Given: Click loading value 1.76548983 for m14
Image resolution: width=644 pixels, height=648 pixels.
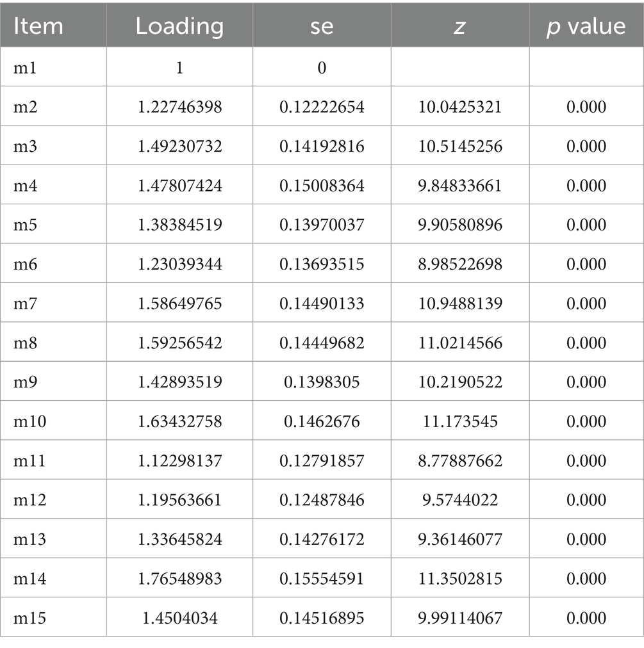Looking at the screenshot, I should [x=179, y=579].
